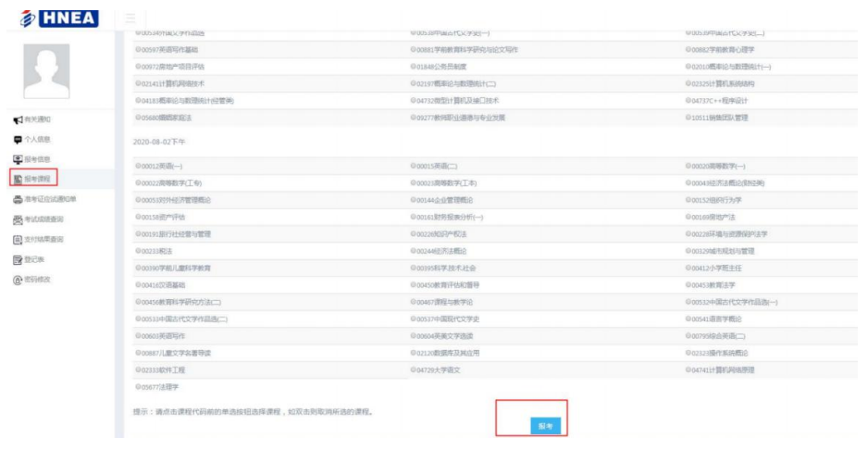This screenshot has width=868, height=450.
Task: Click the 报考信息 sidebar icon
Action: tap(17, 159)
